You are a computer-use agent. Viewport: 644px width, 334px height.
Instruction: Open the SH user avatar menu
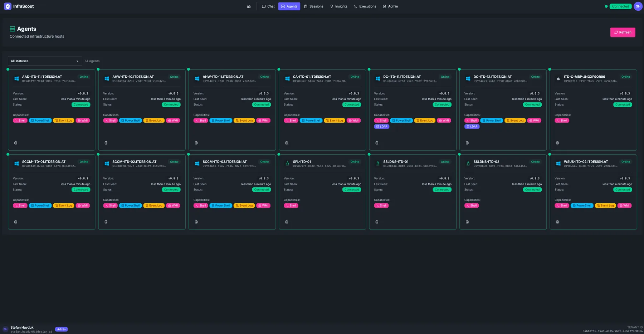pyautogui.click(x=638, y=6)
